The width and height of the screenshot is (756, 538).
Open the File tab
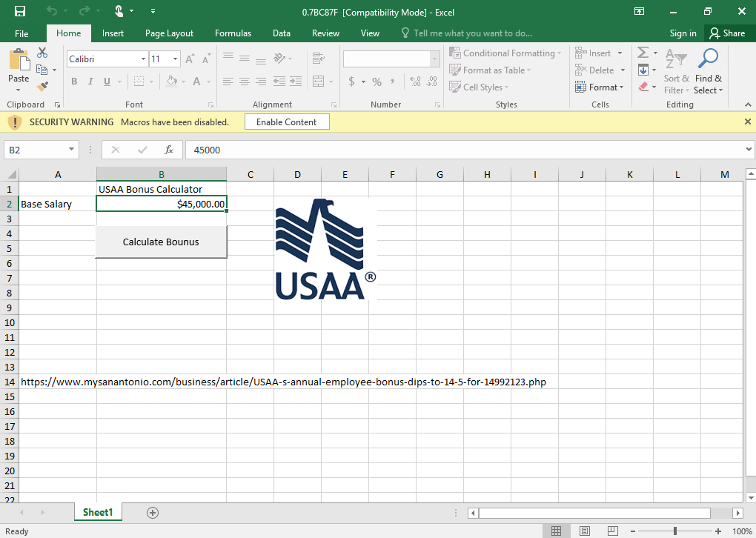21,33
